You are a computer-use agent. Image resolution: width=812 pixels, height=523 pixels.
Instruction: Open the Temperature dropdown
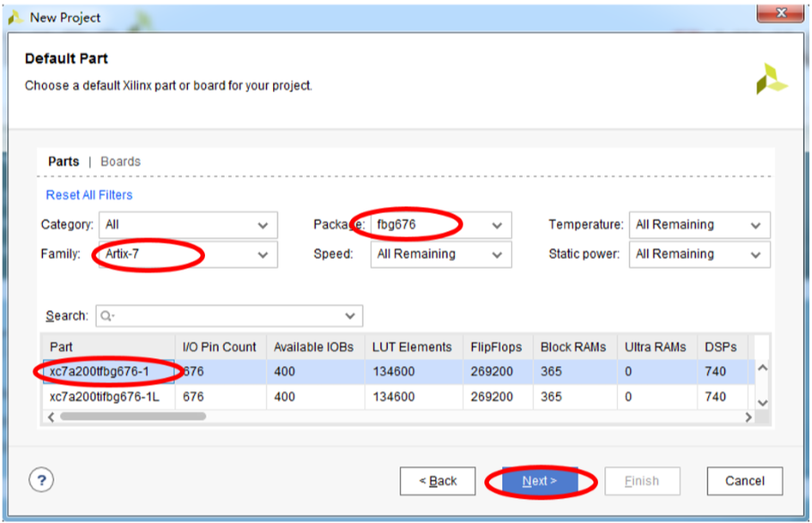(x=698, y=225)
